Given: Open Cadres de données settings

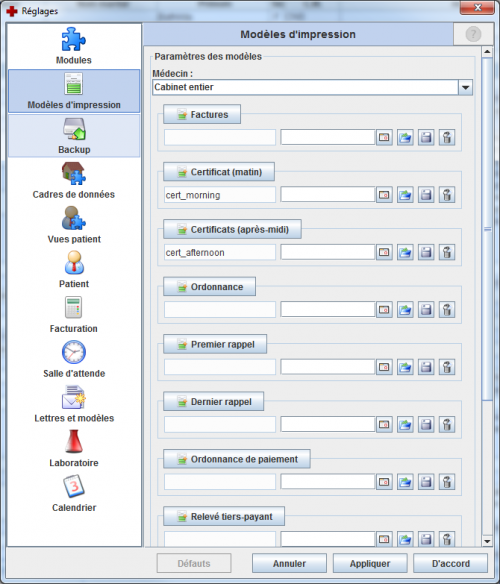Looking at the screenshot, I should [74, 181].
